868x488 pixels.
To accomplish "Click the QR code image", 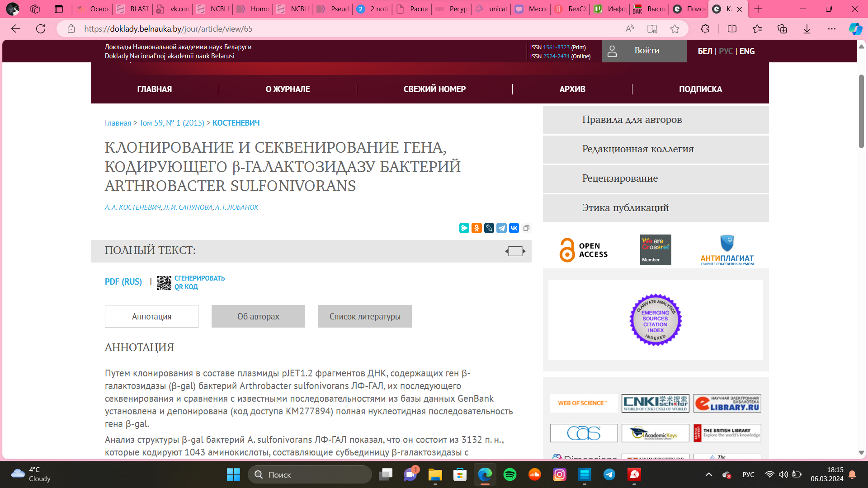I will click(x=164, y=283).
